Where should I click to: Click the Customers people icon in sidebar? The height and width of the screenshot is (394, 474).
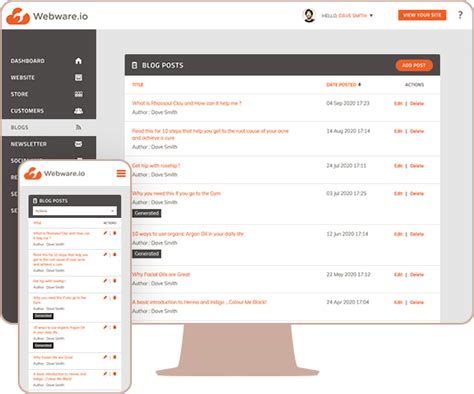78,111
